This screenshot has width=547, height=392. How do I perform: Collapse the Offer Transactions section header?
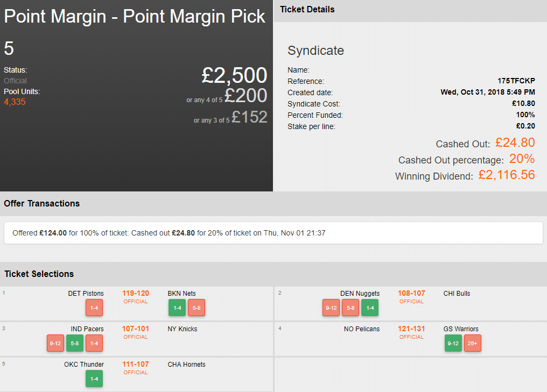click(x=42, y=204)
